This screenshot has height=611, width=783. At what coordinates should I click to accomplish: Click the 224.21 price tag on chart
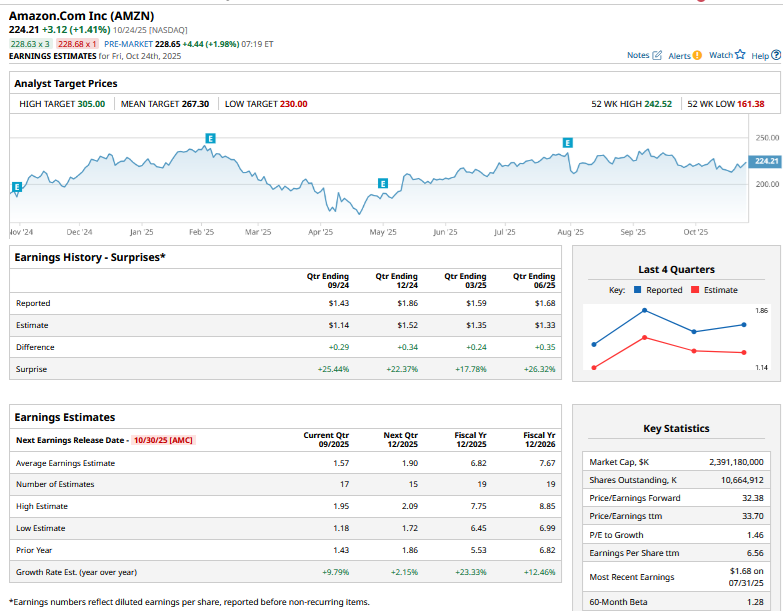pyautogui.click(x=766, y=161)
